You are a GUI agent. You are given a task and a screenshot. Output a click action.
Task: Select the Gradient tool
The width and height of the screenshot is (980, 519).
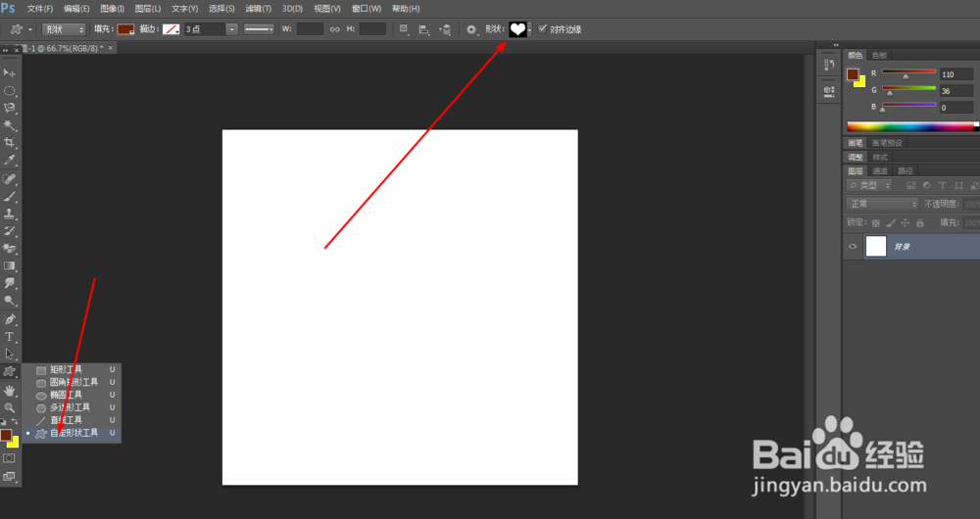click(x=10, y=266)
